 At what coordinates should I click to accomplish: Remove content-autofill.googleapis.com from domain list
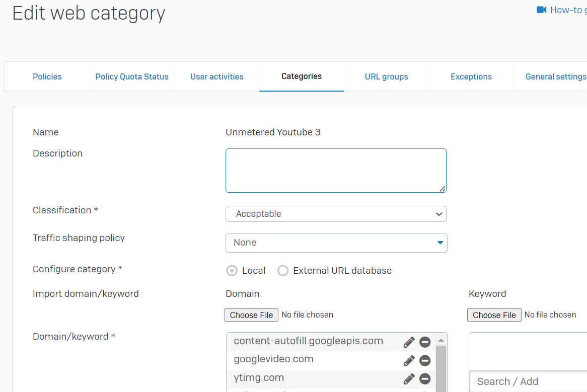(425, 342)
